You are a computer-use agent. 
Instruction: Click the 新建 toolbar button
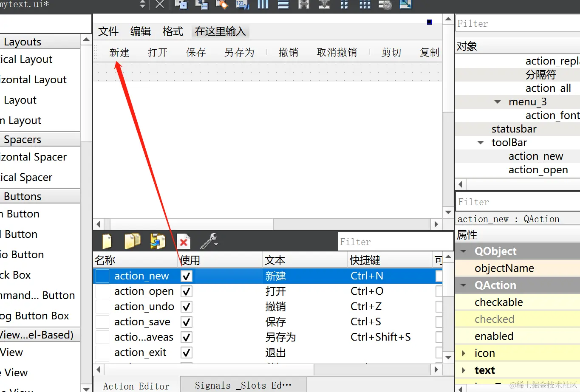(119, 52)
